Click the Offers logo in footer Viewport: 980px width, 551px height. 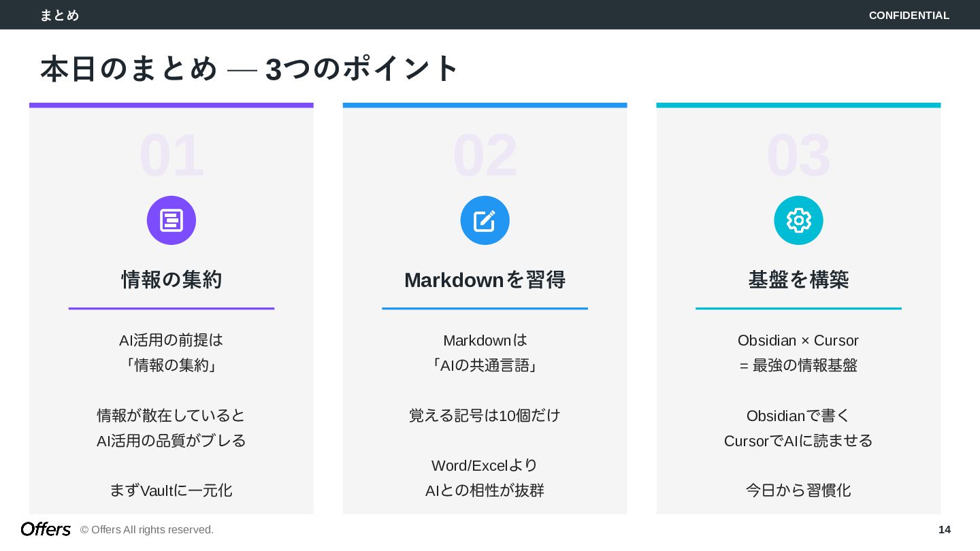click(x=46, y=529)
